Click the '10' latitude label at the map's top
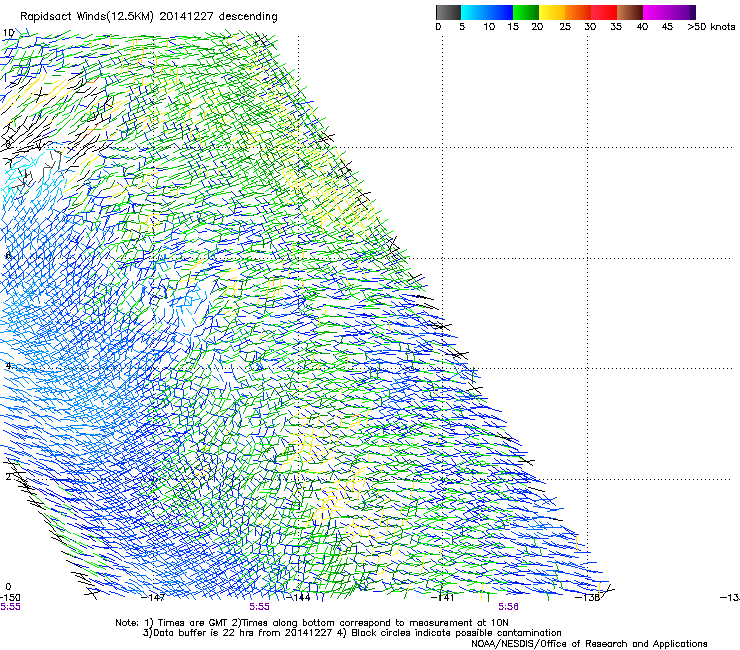 [x=8, y=33]
